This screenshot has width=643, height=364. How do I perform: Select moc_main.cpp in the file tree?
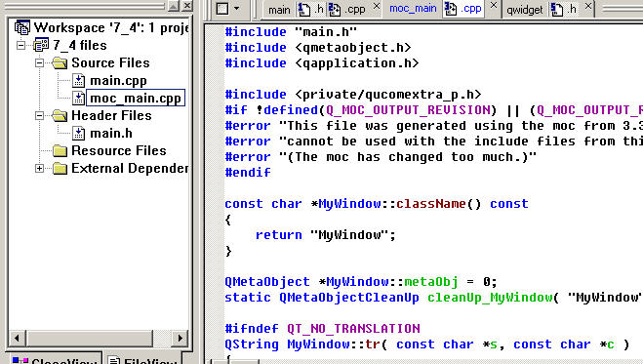136,98
